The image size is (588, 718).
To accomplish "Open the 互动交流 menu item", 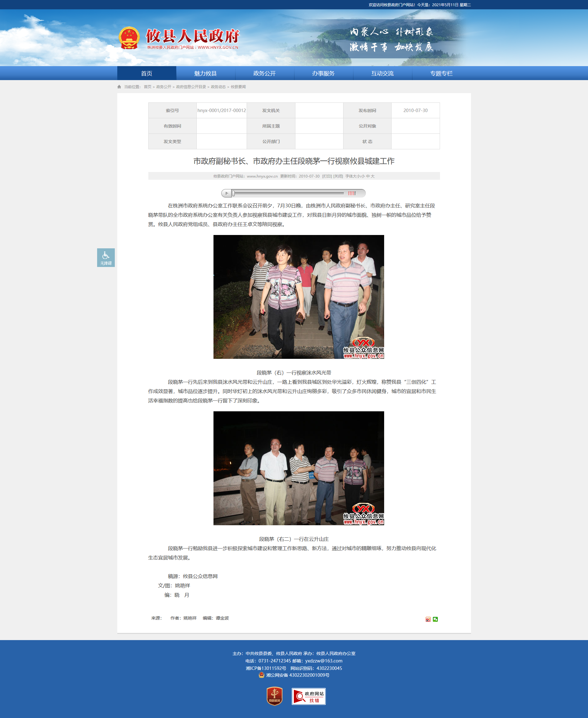I will tap(382, 73).
